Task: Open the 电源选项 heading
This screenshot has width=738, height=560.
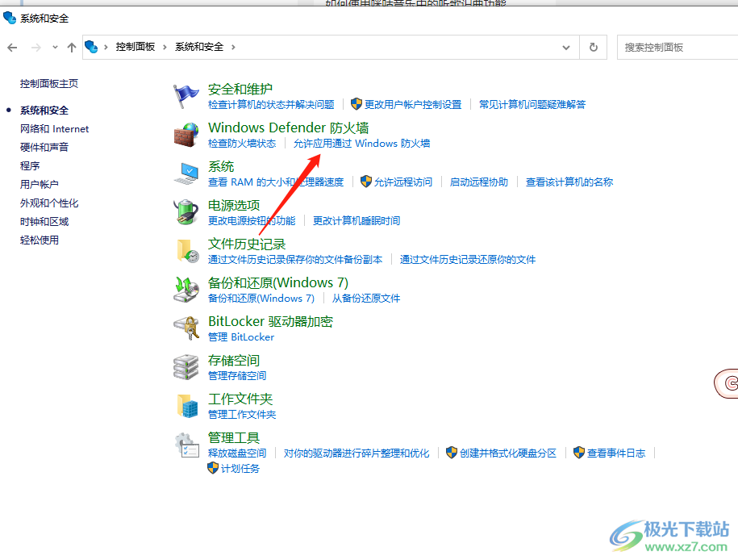Action: [233, 205]
